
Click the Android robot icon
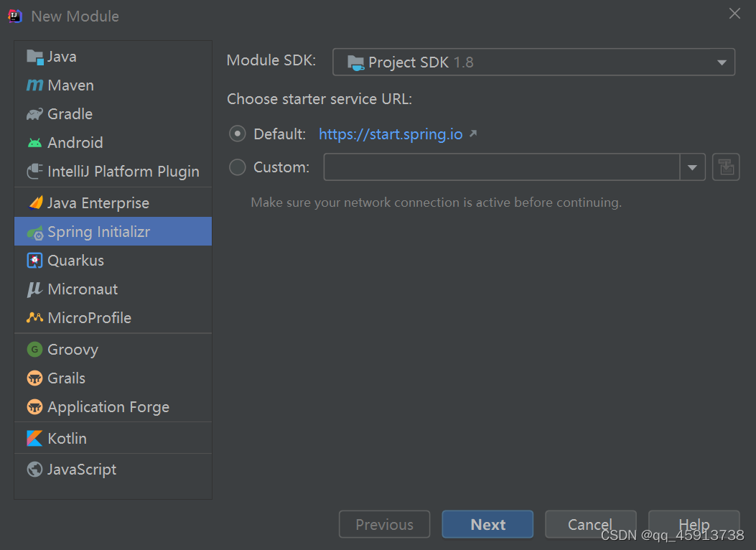coord(34,143)
